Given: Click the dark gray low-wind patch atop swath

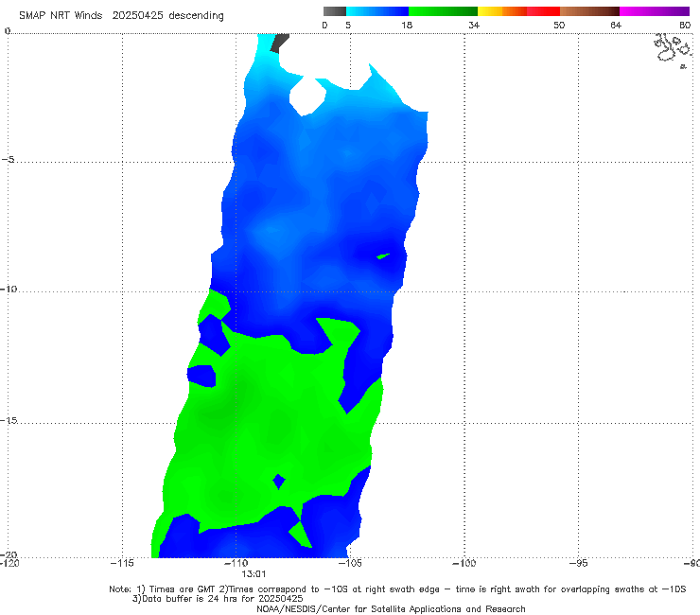Looking at the screenshot, I should [279, 43].
